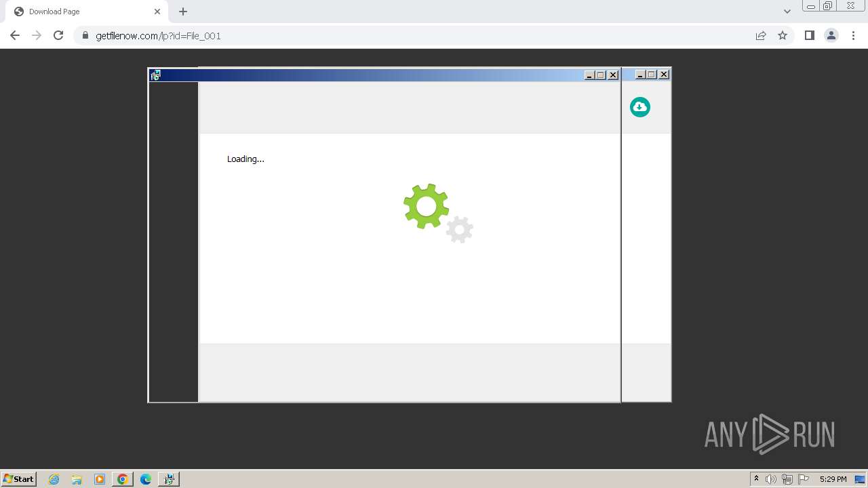Bookmark this page with the star
The height and width of the screenshot is (488, 868).
[783, 35]
